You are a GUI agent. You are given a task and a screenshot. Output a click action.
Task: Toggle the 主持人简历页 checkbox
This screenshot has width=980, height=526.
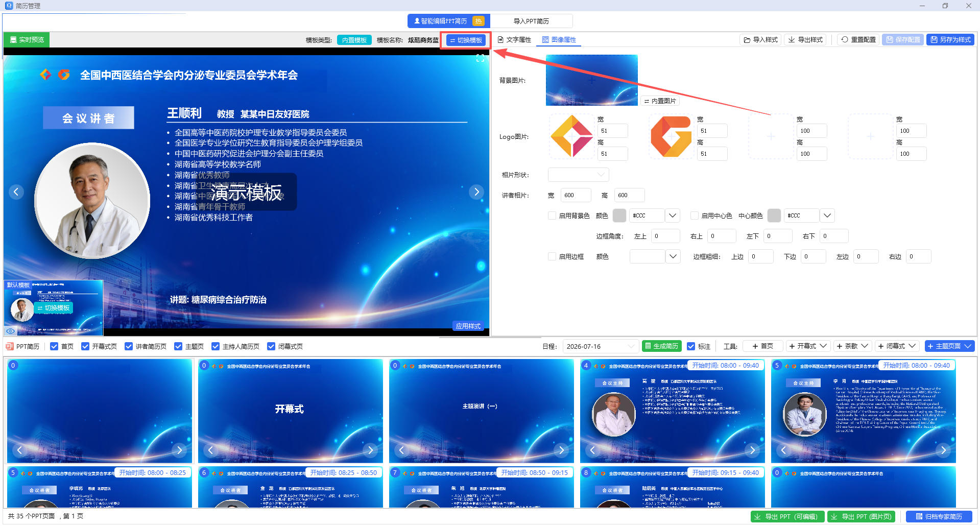pyautogui.click(x=216, y=346)
